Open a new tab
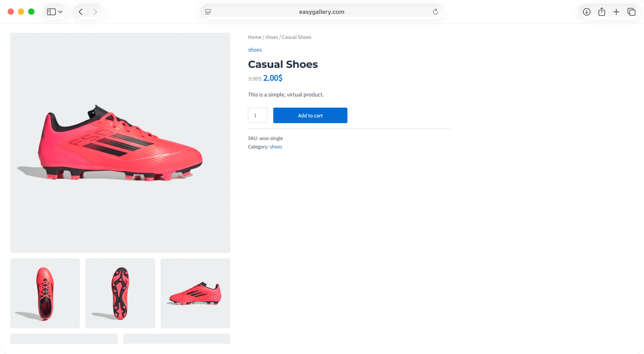This screenshot has height=354, width=644. (616, 12)
